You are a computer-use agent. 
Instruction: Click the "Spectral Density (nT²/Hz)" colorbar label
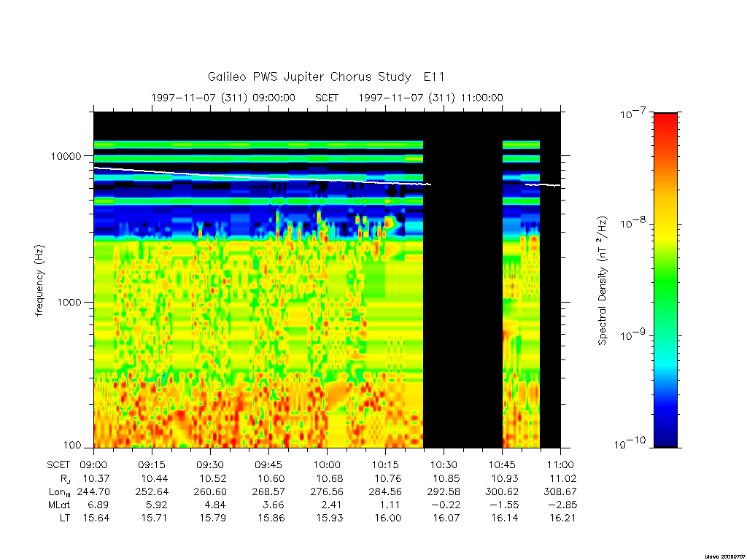(x=603, y=281)
